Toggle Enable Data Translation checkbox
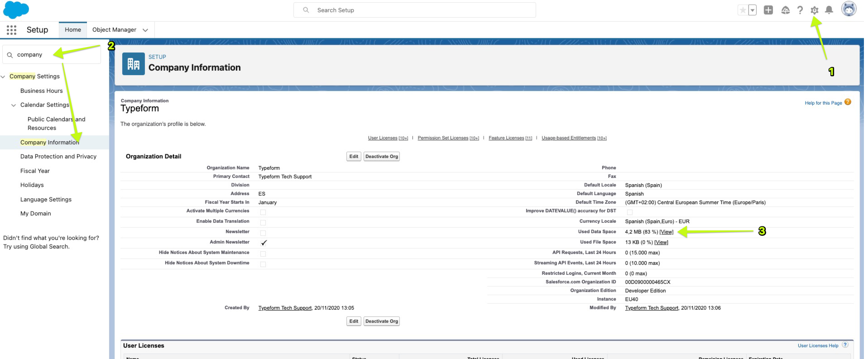This screenshot has height=359, width=868. tap(263, 222)
